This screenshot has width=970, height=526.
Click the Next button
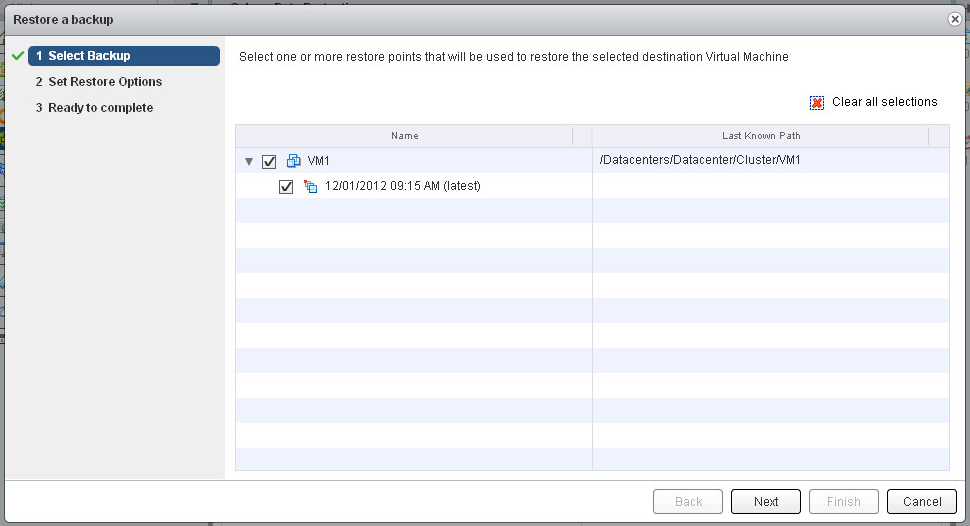[766, 501]
